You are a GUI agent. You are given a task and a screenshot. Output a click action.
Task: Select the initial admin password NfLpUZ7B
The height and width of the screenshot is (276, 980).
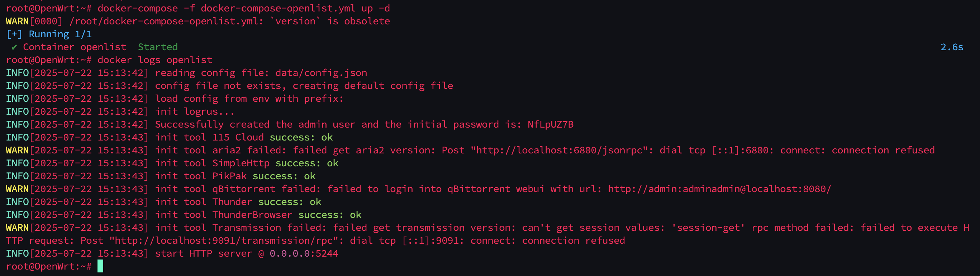pos(550,124)
